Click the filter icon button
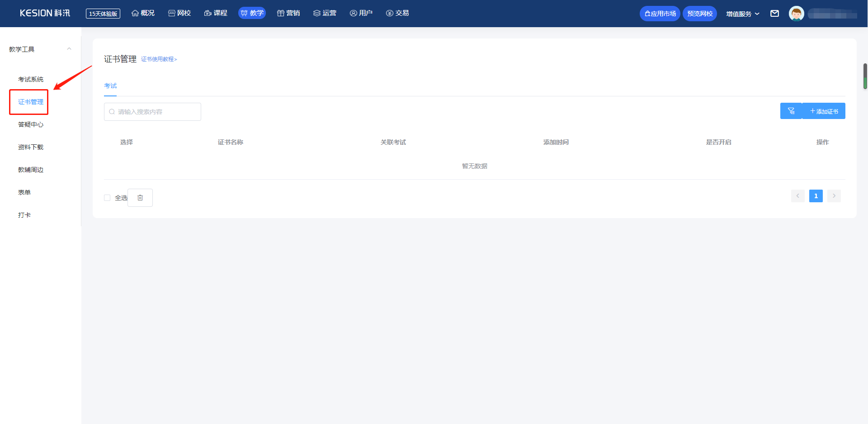 coord(791,111)
